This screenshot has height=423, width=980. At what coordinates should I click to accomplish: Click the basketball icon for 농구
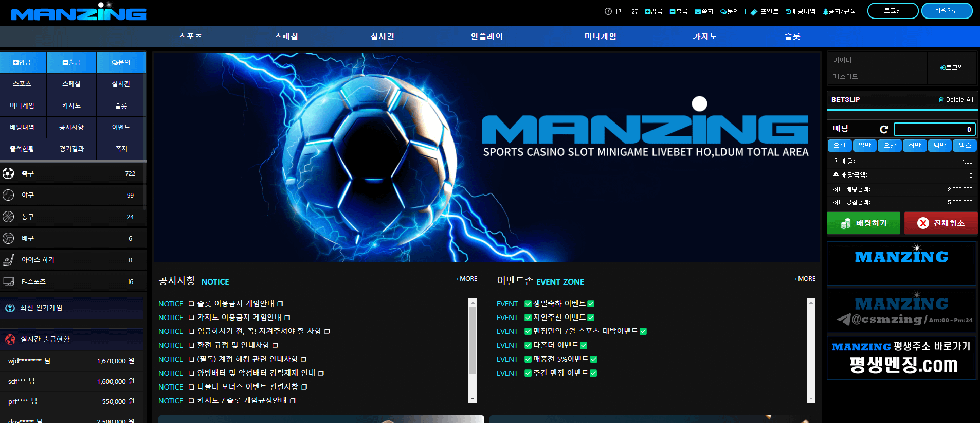pos(8,217)
